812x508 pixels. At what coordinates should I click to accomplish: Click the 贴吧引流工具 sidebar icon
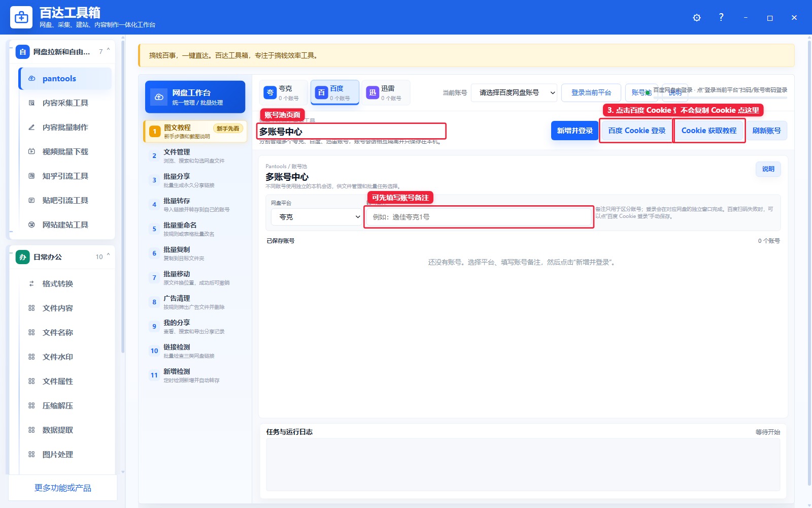(31, 201)
